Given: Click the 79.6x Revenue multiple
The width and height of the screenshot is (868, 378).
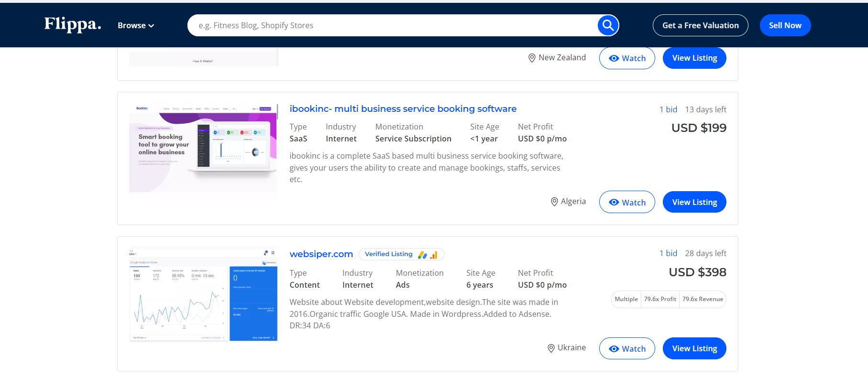Looking at the screenshot, I should coord(703,299).
